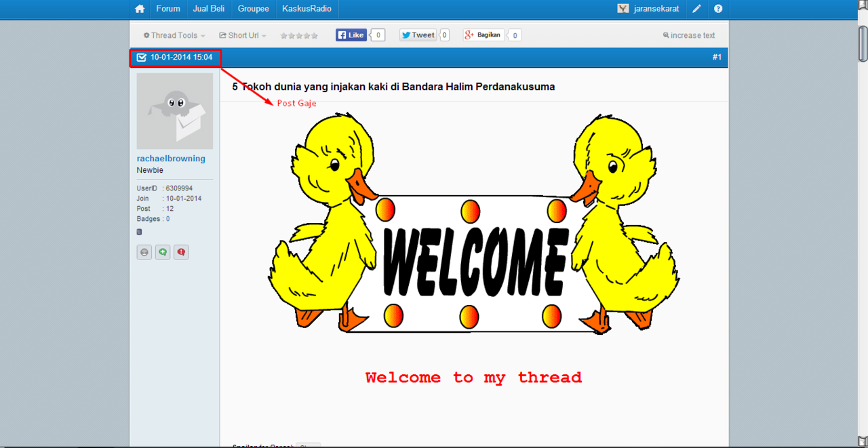Click the post date 10-01-2014 15:04

(182, 58)
